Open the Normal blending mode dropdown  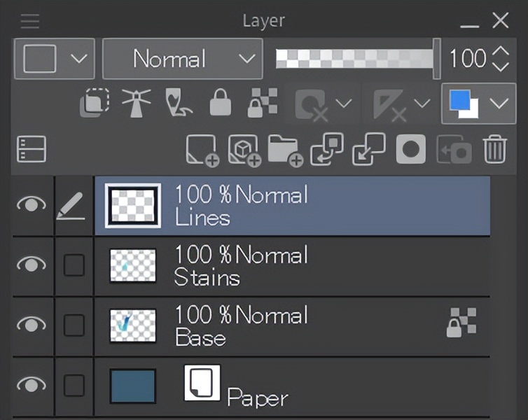[x=183, y=59]
